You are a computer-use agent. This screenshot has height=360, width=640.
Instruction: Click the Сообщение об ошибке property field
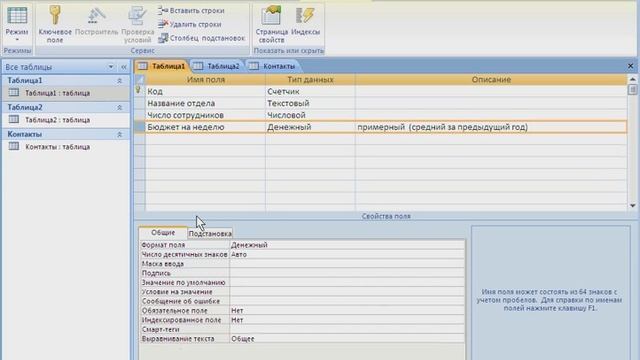coord(347,301)
